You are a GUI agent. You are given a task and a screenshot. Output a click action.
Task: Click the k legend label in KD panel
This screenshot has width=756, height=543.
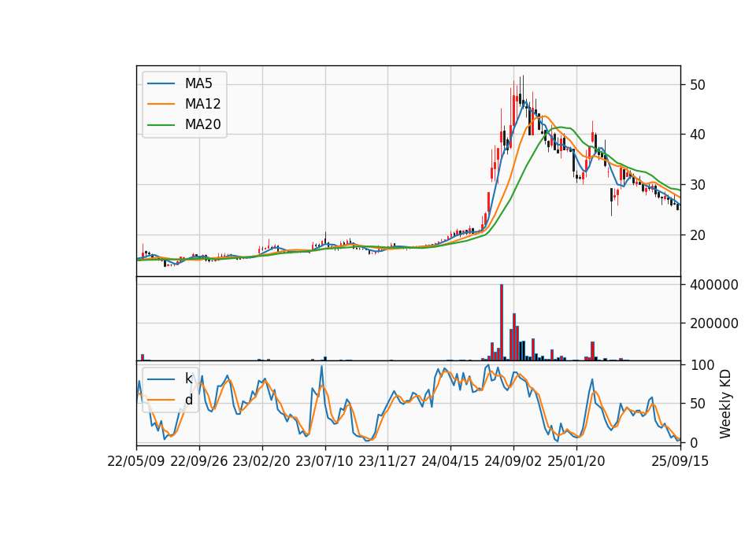tap(188, 379)
